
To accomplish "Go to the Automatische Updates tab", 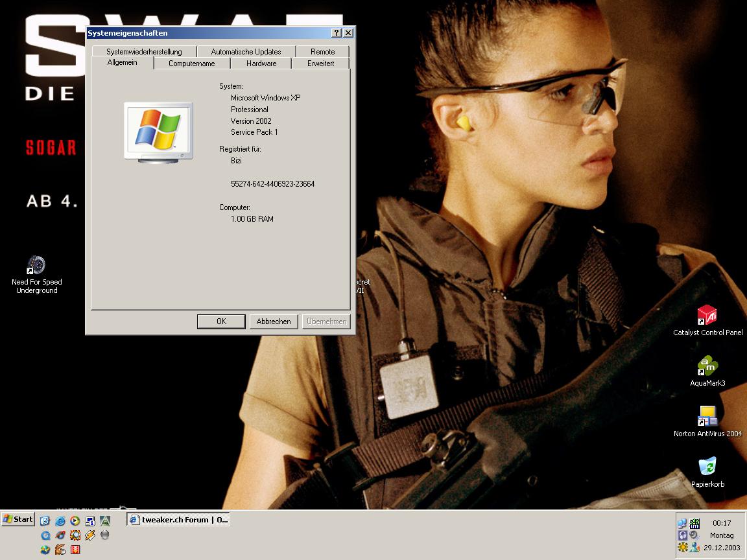I will 246,52.
